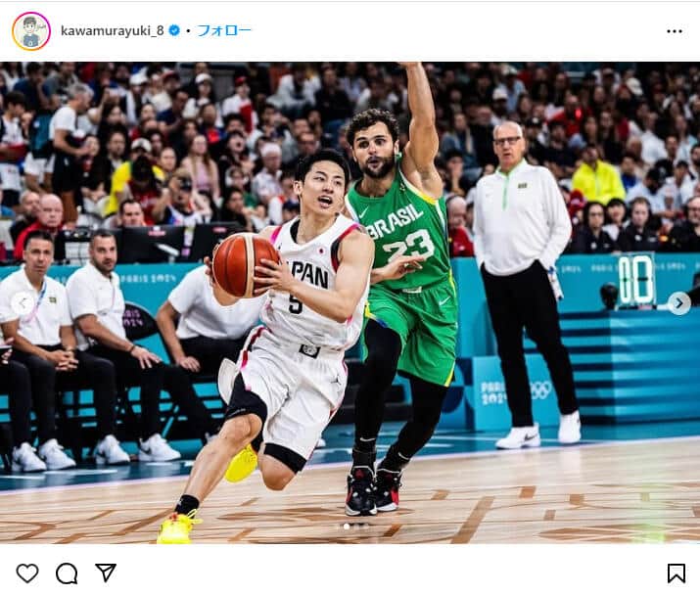Screen dimensions: 700x595
Task: Open the three-dot more options menu
Action: point(675,31)
